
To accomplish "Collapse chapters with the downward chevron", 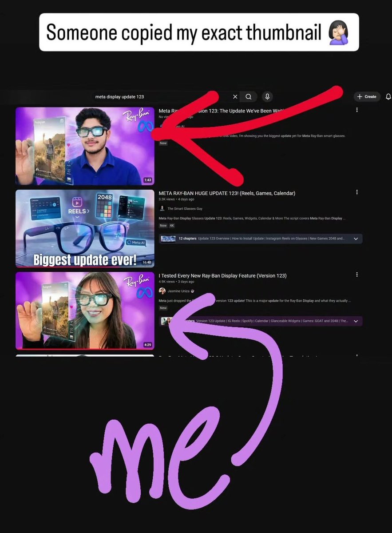I will tap(356, 239).
